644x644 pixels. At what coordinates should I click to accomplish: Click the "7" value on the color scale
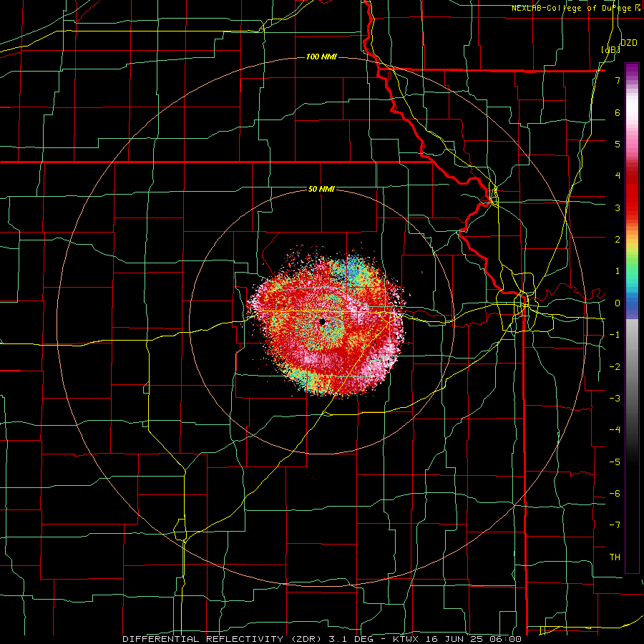pos(618,80)
